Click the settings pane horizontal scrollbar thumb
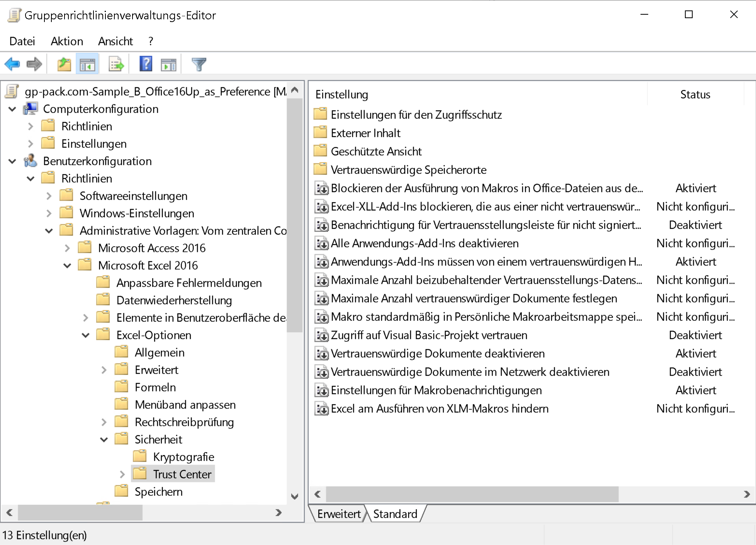The image size is (756, 545). [472, 494]
